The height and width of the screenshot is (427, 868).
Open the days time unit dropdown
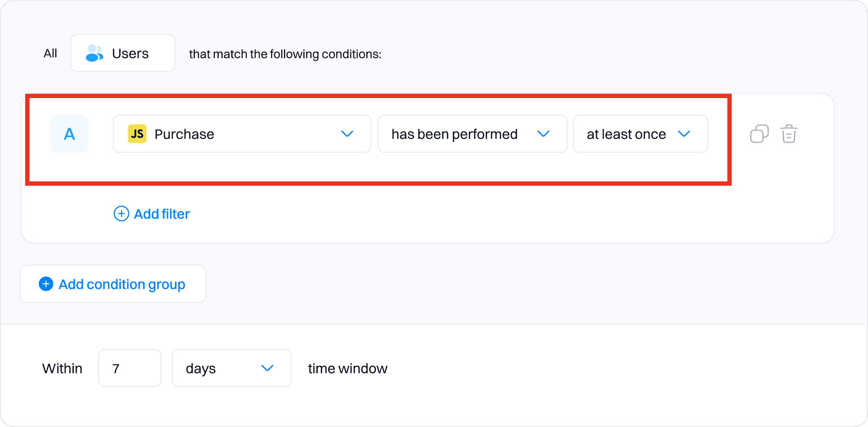[231, 368]
